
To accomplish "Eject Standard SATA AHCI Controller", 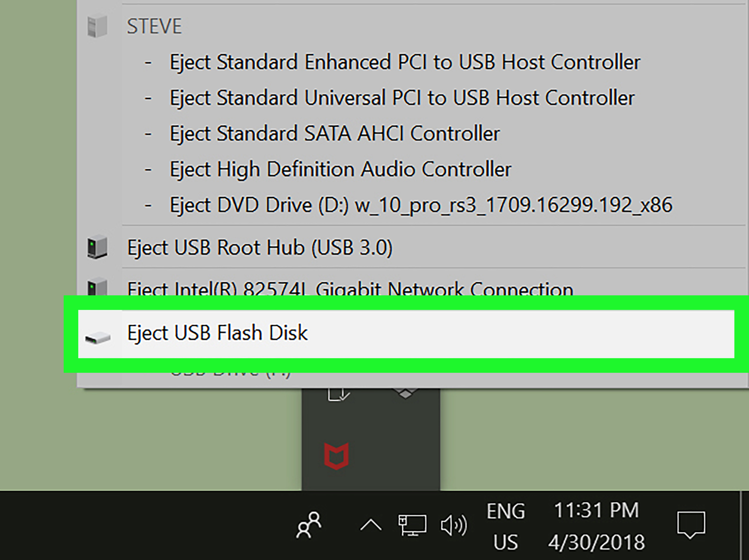I will pos(334,133).
